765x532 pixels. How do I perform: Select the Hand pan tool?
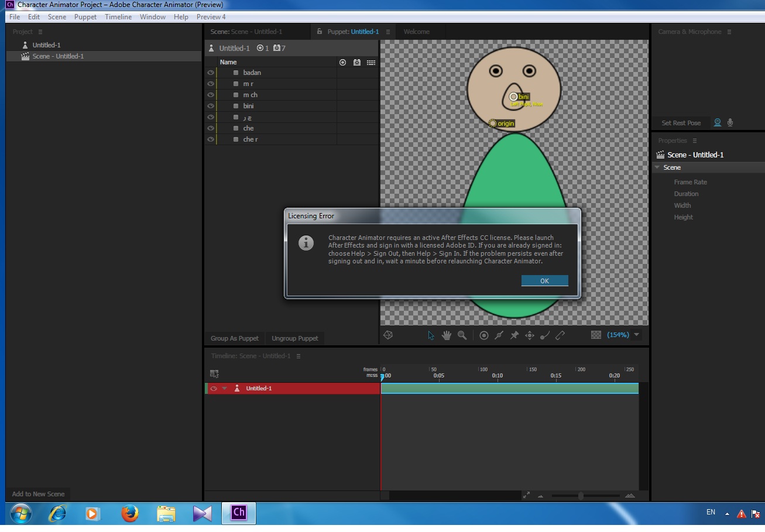click(x=447, y=335)
